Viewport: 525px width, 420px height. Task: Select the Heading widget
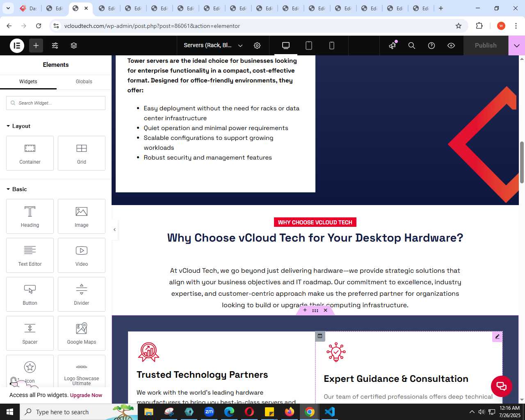pyautogui.click(x=30, y=216)
